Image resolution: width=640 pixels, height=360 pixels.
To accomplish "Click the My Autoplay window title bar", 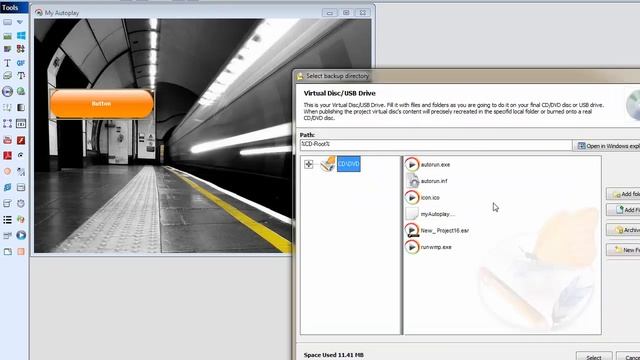I will coord(203,13).
